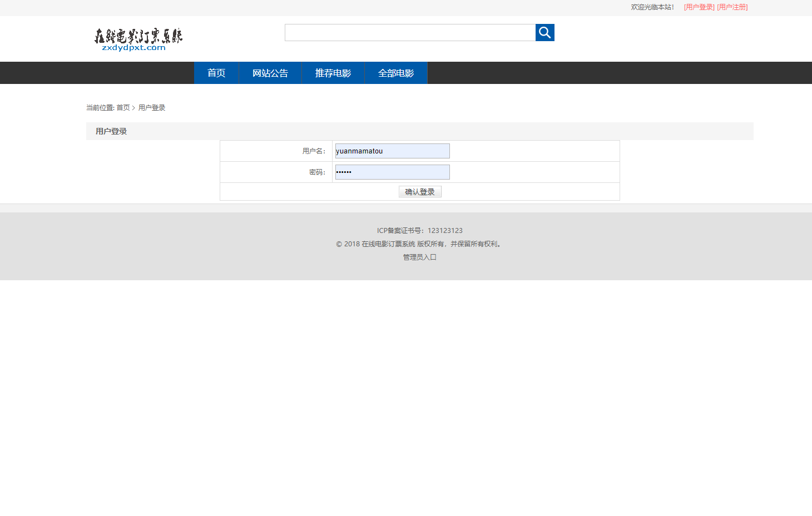The width and height of the screenshot is (812, 516).
Task: Click the ICP 备案证书号 number text
Action: tap(419, 230)
